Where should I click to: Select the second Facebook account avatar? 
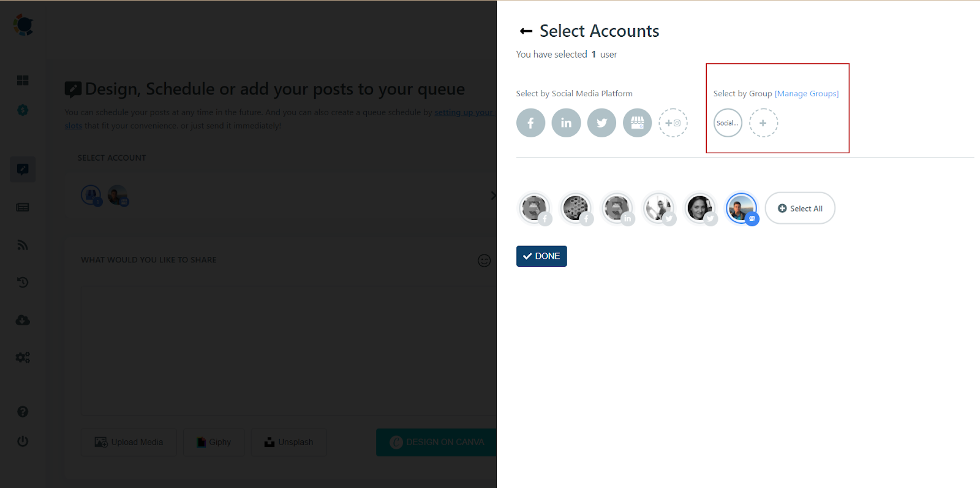tap(576, 208)
